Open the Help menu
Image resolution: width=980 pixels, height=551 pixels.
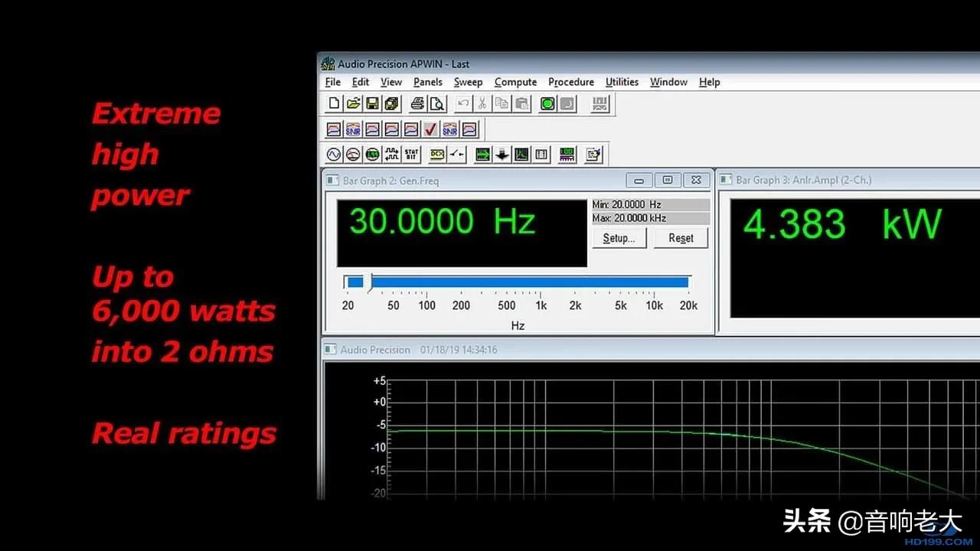[x=710, y=82]
